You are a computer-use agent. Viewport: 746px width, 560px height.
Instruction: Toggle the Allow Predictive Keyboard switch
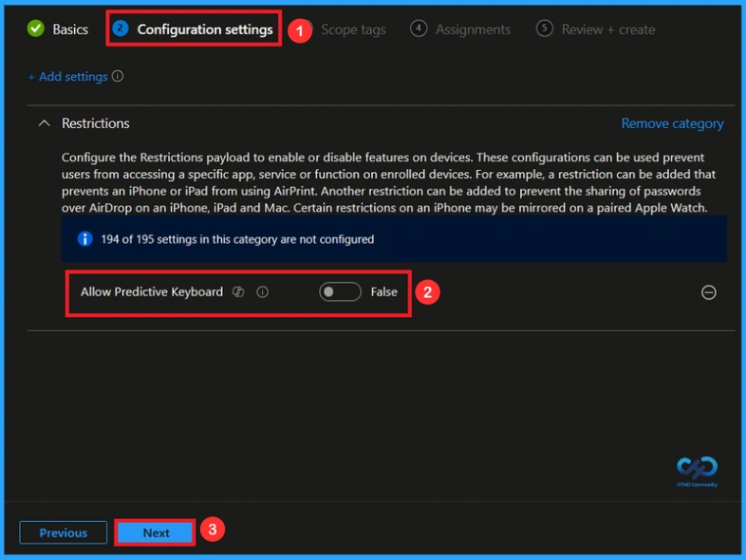(340, 291)
